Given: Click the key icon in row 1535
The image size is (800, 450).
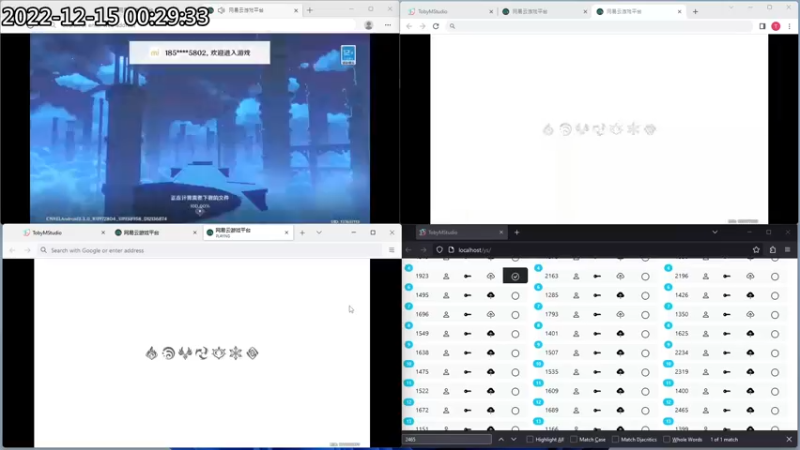Looking at the screenshot, I should click(x=597, y=372).
